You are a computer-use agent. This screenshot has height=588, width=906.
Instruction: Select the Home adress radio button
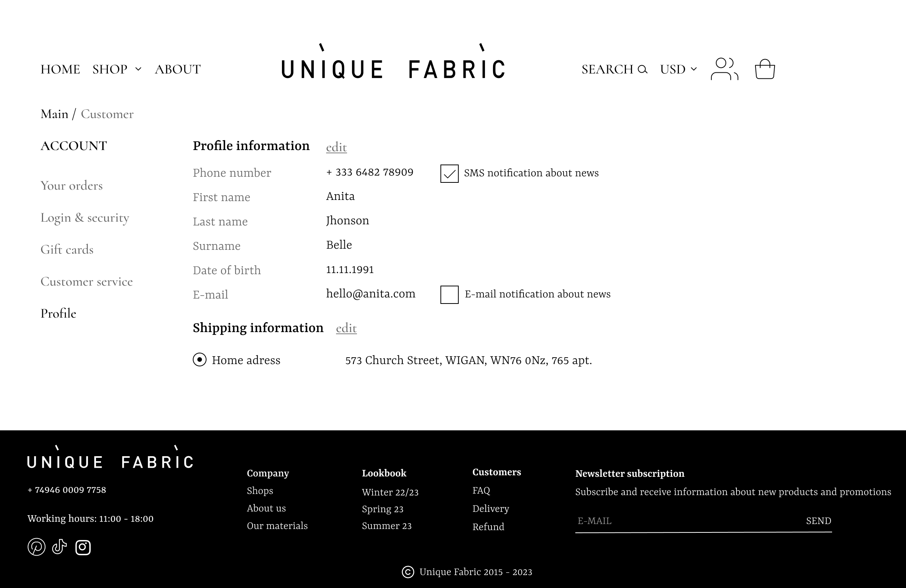coord(200,360)
